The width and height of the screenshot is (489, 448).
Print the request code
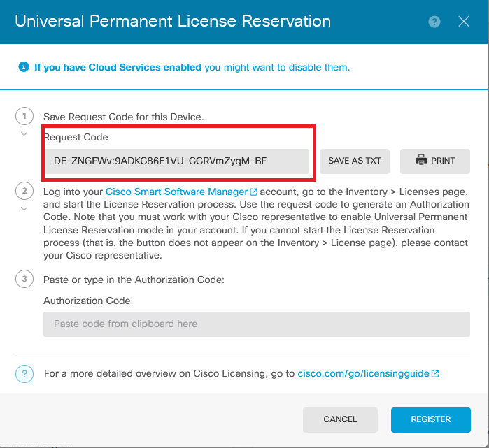click(435, 161)
